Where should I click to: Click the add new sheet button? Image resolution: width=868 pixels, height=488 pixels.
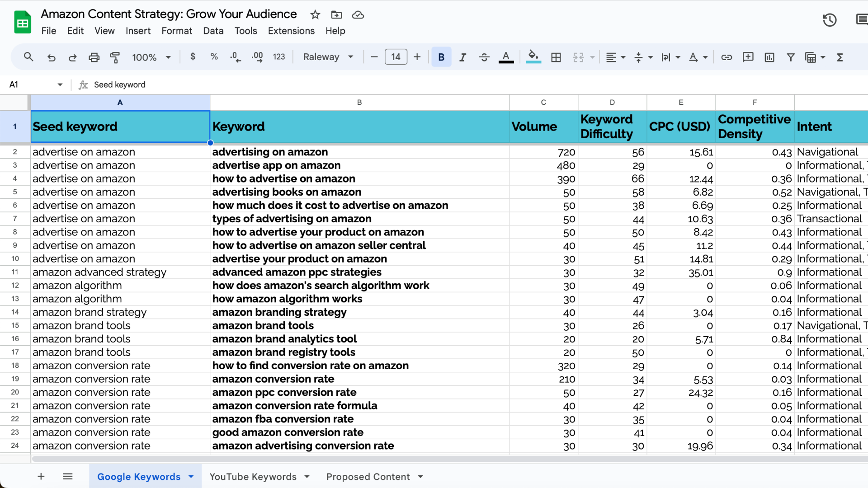[41, 477]
